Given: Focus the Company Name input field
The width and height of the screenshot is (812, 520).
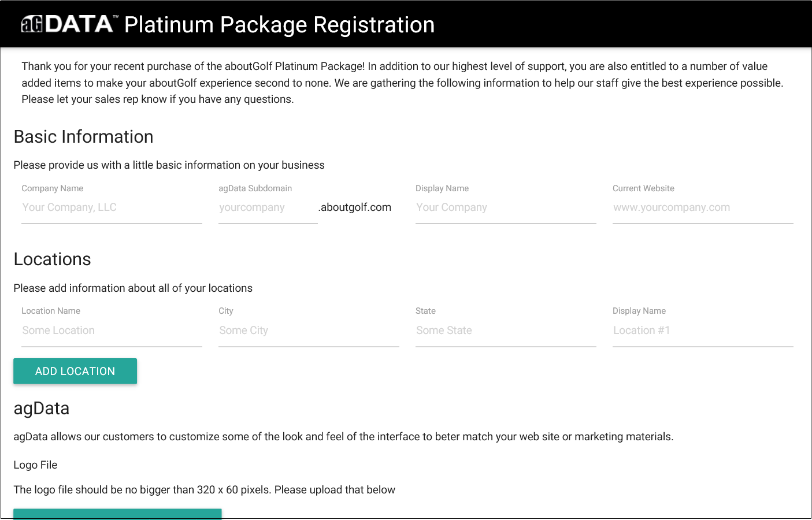Looking at the screenshot, I should tap(112, 208).
